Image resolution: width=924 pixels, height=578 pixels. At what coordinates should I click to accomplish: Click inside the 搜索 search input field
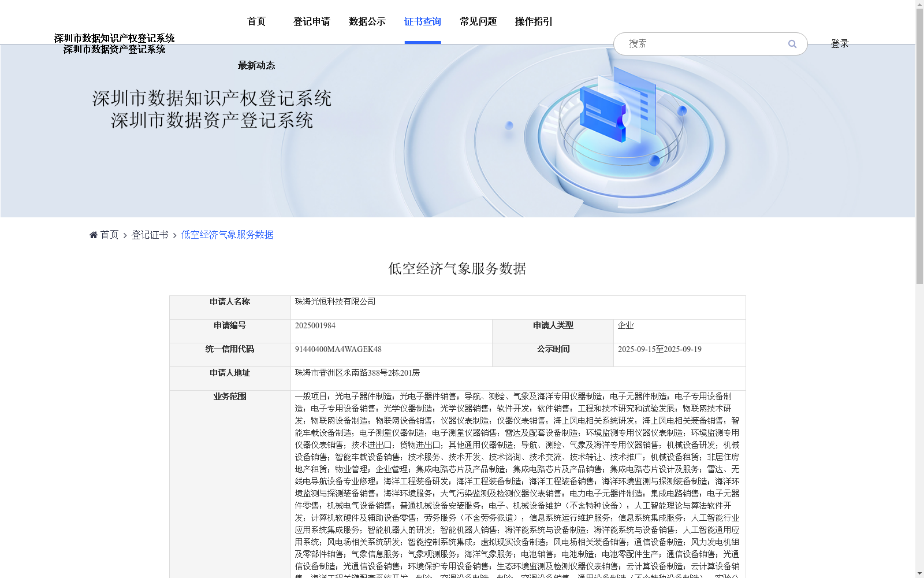tap(693, 43)
